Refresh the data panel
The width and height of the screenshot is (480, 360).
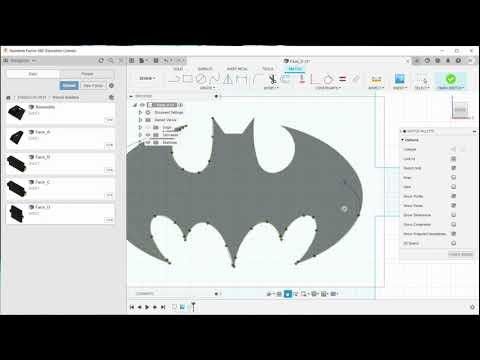(x=101, y=60)
